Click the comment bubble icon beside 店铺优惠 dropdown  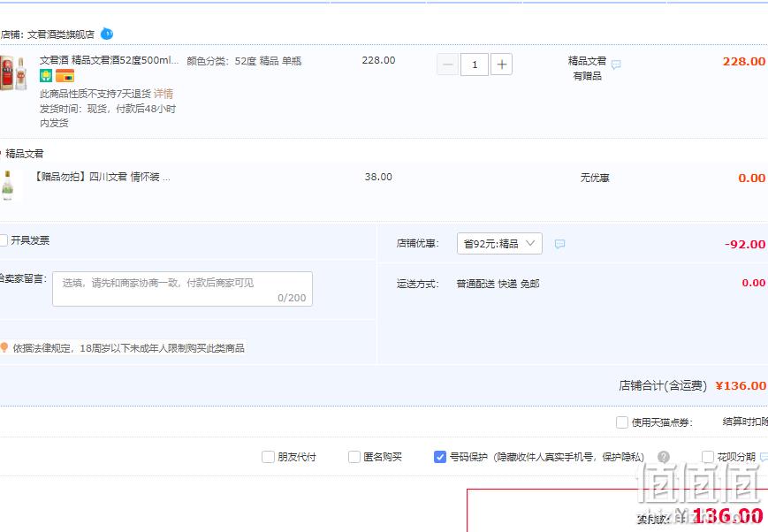coord(559,244)
